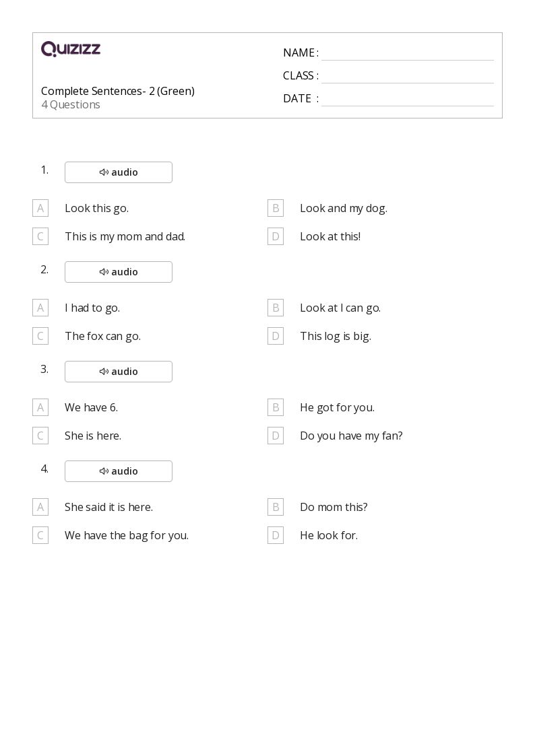This screenshot has width=535, height=756.
Task: Click the 'Complete Sentences- 2 (Green)' title
Action: tap(118, 91)
